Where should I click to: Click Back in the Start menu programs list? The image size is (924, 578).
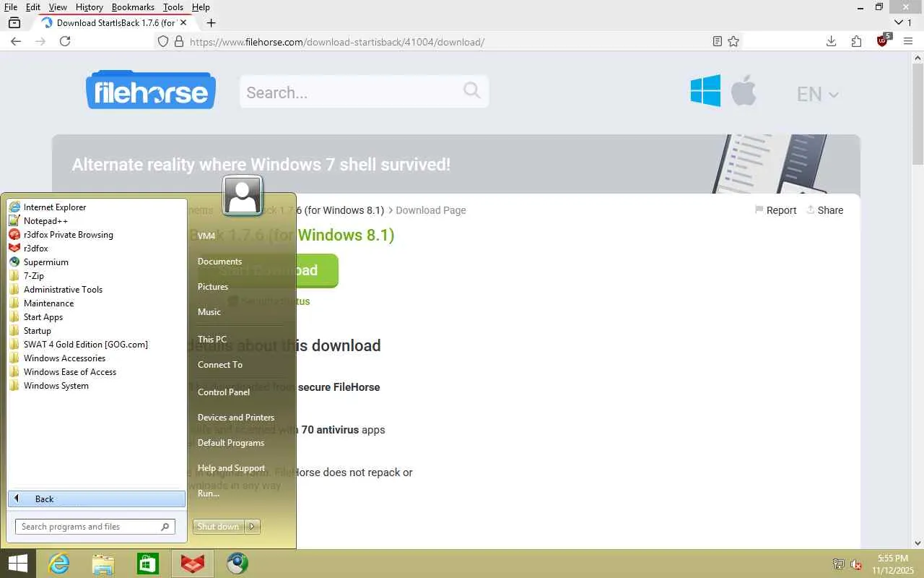tap(97, 499)
